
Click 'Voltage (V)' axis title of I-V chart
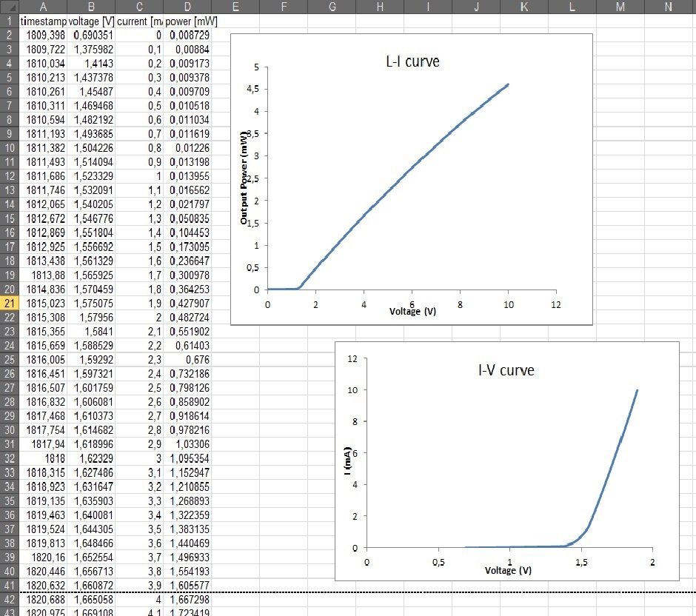point(508,570)
